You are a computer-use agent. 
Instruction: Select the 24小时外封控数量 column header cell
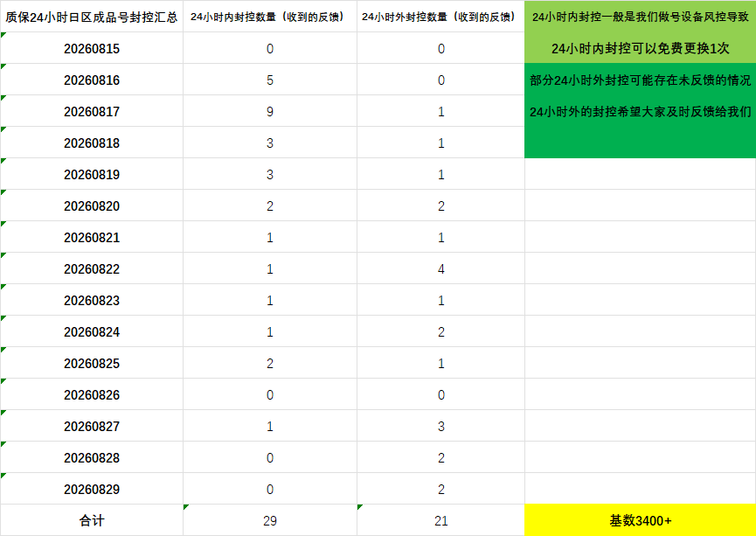[440, 17]
